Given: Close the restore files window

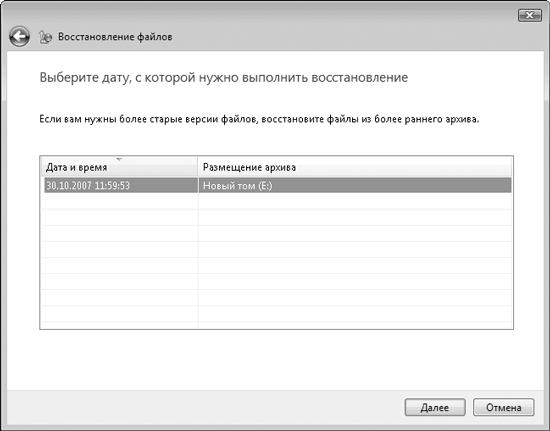Looking at the screenshot, I should (529, 15).
